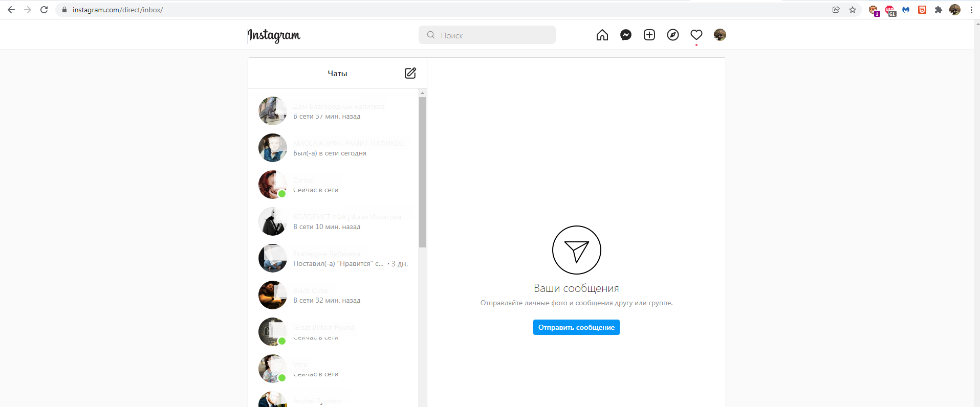This screenshot has height=407, width=980.
Task: Create a new post with the plus icon
Action: click(649, 35)
